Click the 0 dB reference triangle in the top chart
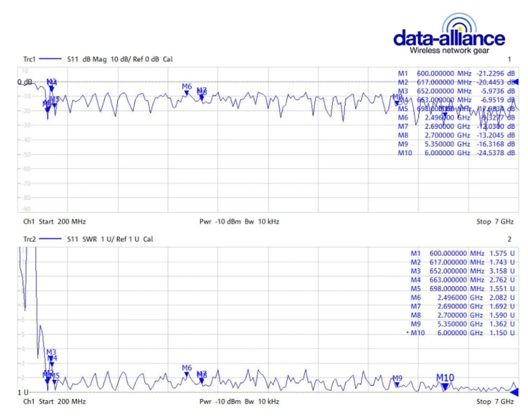Viewport: 528px width, 420px height. coord(516,82)
